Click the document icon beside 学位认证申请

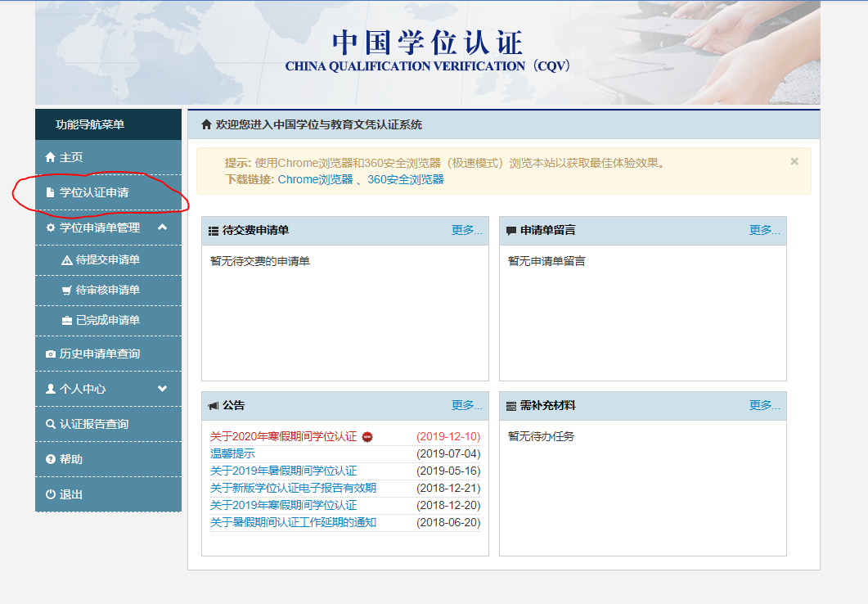pos(51,192)
